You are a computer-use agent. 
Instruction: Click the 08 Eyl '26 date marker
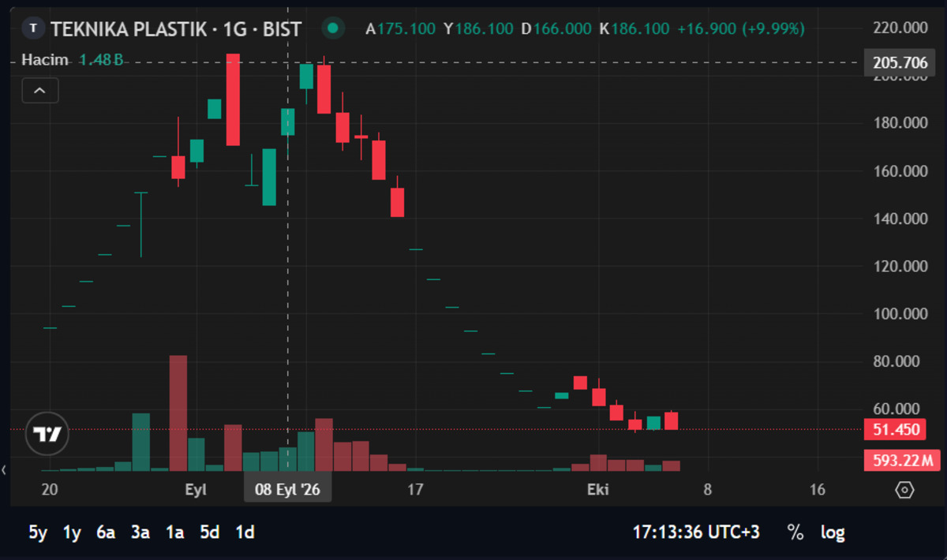coord(287,490)
